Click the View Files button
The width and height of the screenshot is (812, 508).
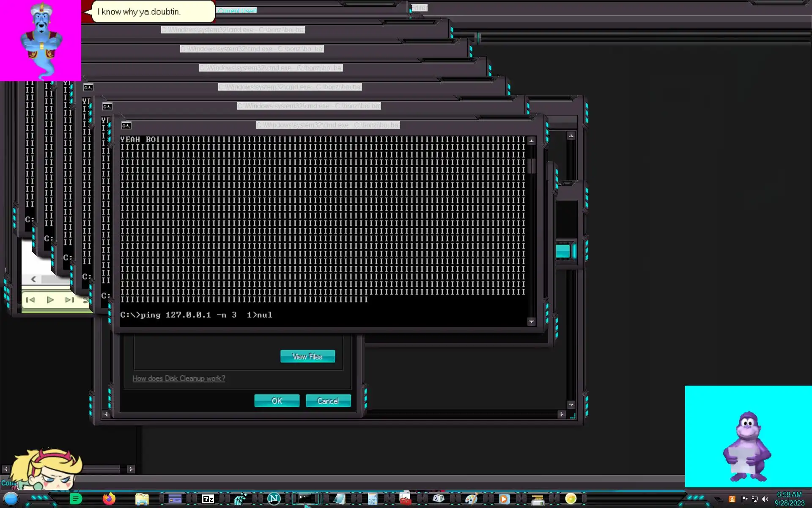coord(307,356)
